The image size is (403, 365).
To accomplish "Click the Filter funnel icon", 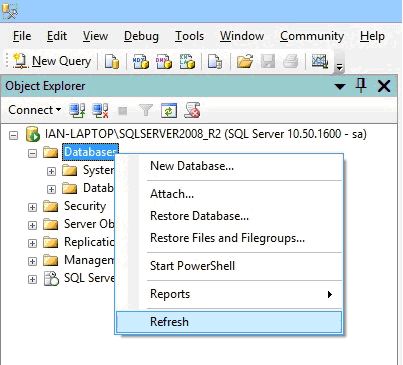I will pos(146,110).
